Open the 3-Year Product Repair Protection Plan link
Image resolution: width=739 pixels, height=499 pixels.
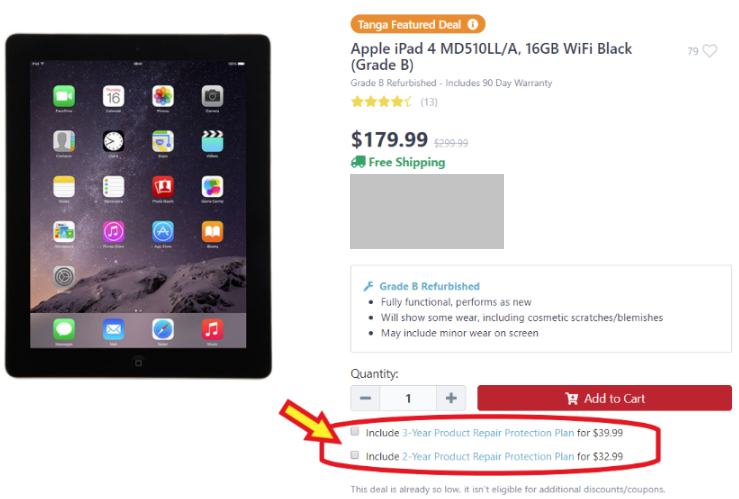[488, 433]
